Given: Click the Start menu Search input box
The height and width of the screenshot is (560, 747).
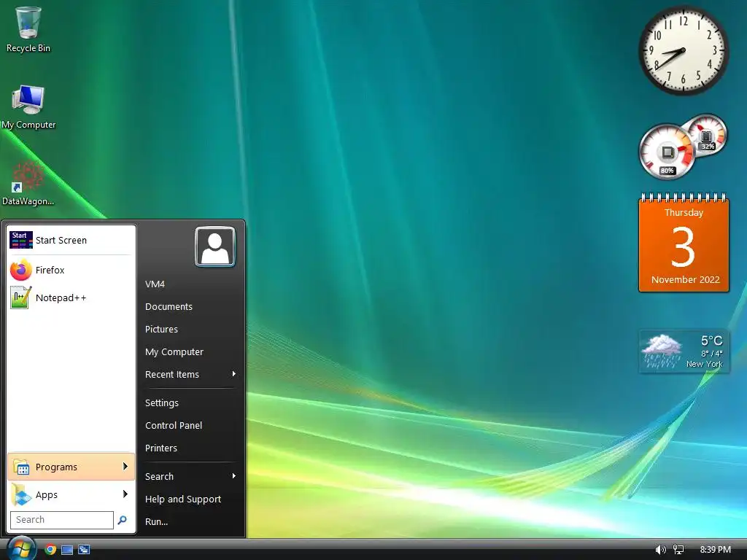Looking at the screenshot, I should [x=62, y=520].
